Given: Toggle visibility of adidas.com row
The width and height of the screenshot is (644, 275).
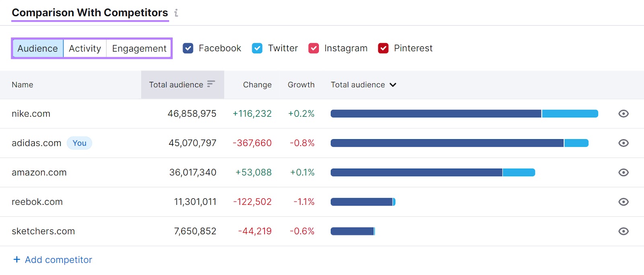Looking at the screenshot, I should pos(623,143).
